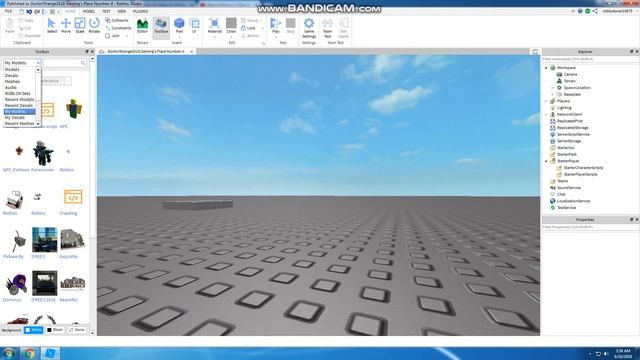
Task: Expand the Players node
Action: point(547,101)
